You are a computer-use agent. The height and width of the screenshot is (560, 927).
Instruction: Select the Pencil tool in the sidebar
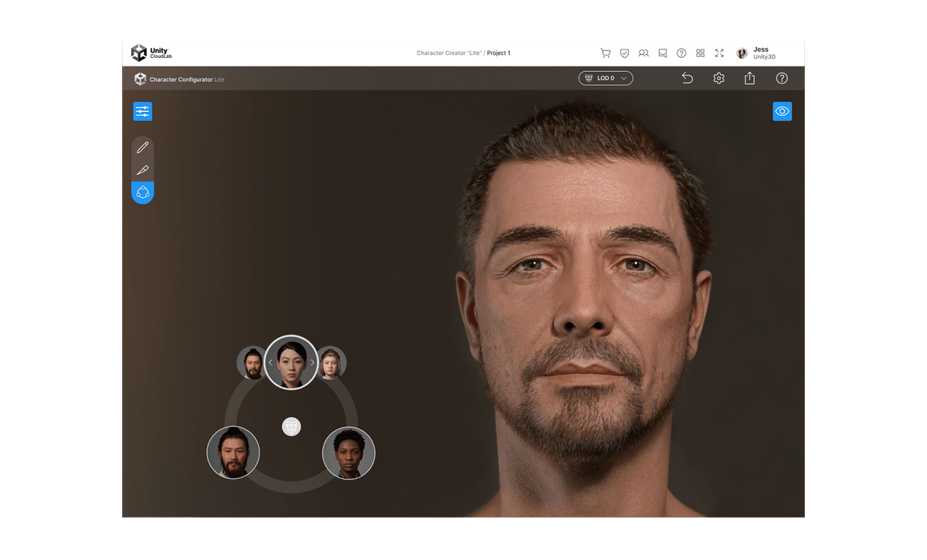(142, 147)
